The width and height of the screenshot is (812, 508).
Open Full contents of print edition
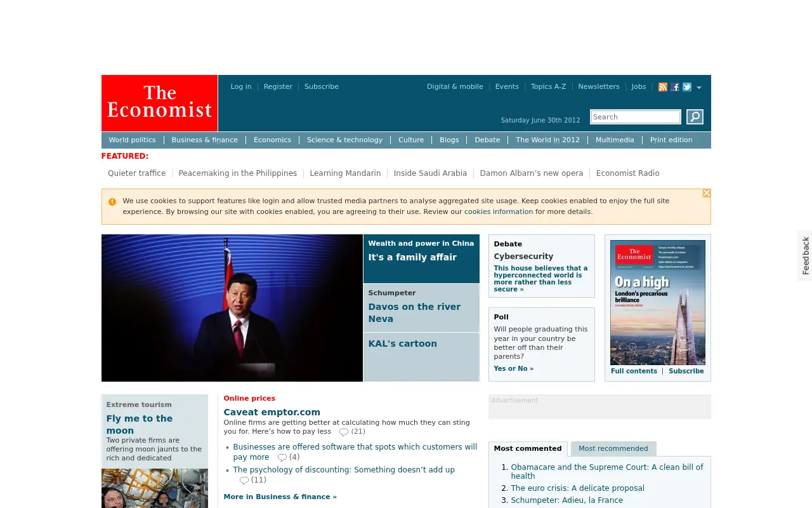point(634,371)
